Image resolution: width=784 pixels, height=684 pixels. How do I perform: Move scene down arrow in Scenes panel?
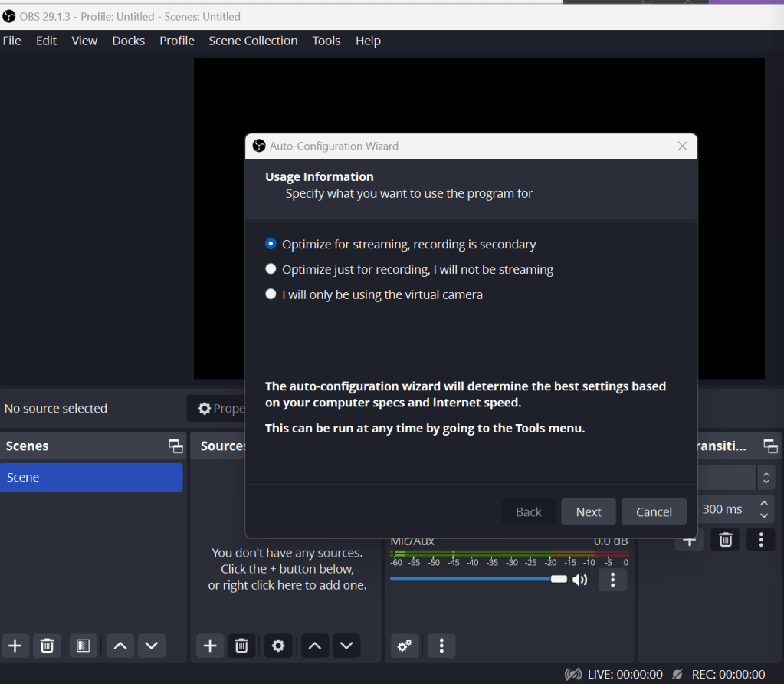pos(152,646)
